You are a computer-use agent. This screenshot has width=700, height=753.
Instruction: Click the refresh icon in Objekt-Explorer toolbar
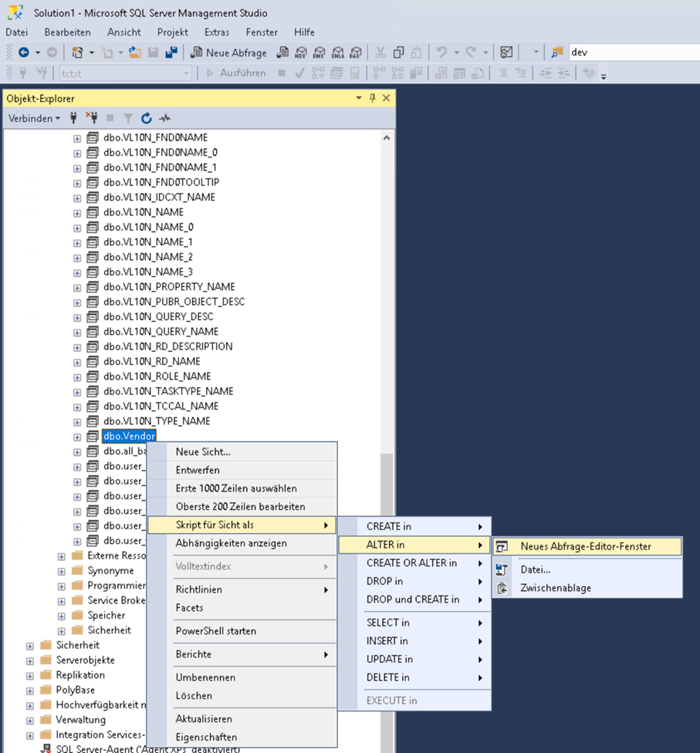click(146, 118)
